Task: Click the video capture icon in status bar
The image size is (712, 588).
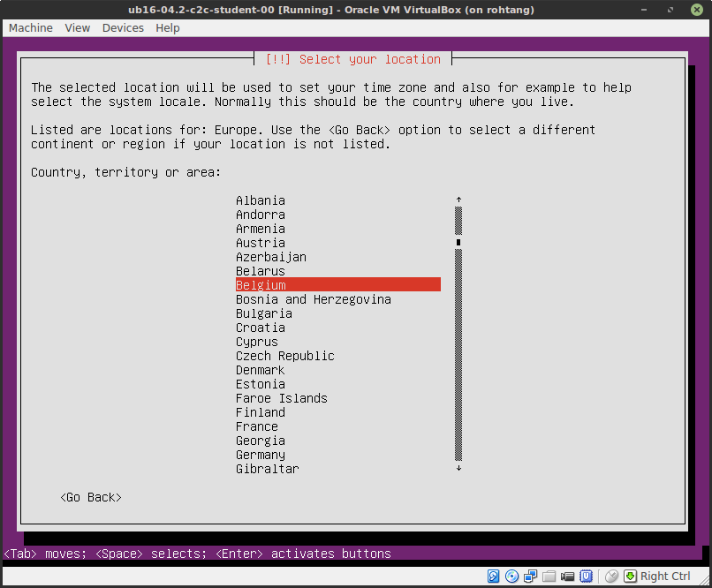Action: tap(567, 576)
